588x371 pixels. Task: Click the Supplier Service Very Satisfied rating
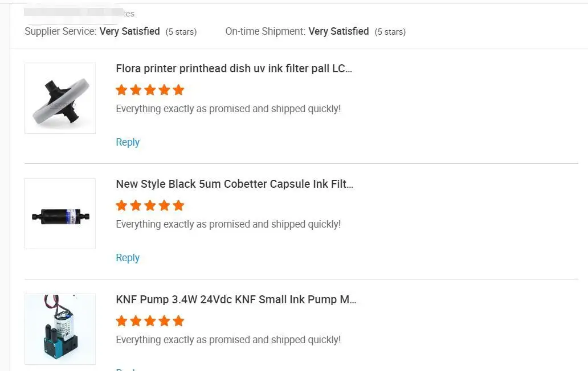(x=129, y=32)
